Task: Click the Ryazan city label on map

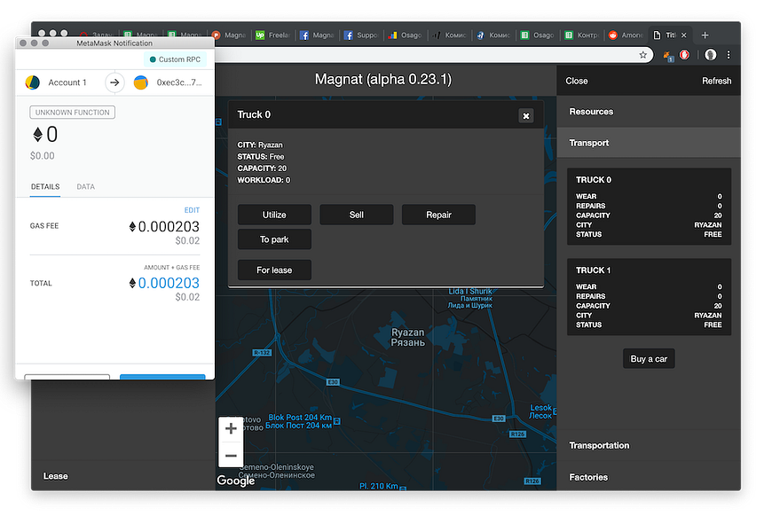Action: [407, 337]
